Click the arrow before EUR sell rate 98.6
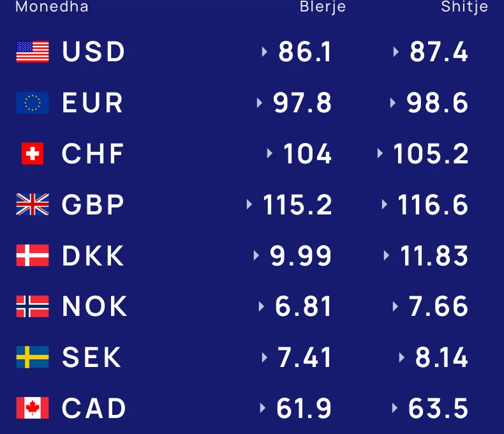The width and height of the screenshot is (504, 434). click(x=392, y=103)
